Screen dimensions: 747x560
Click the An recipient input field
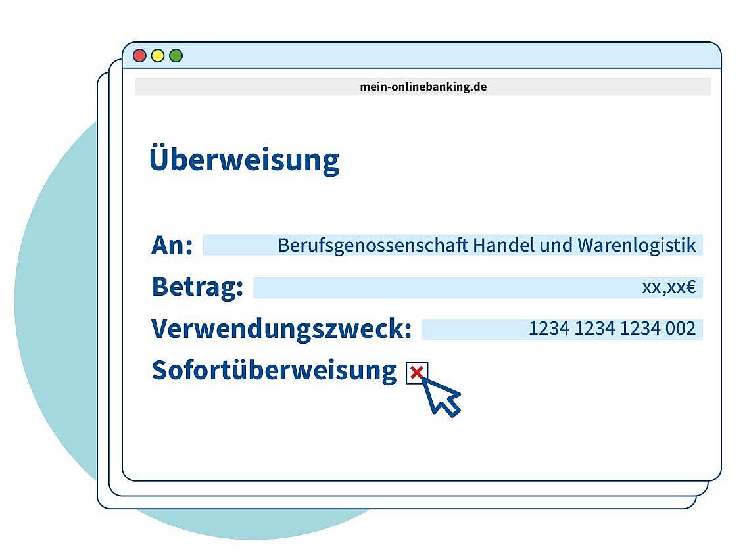click(452, 245)
